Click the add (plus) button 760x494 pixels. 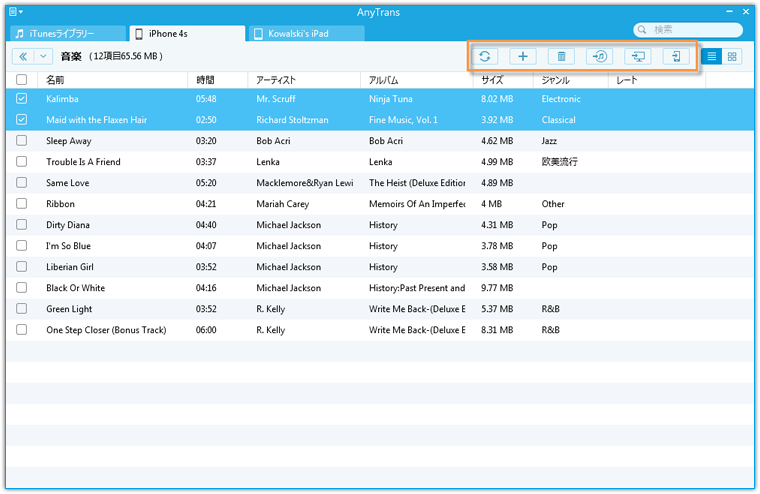[522, 56]
